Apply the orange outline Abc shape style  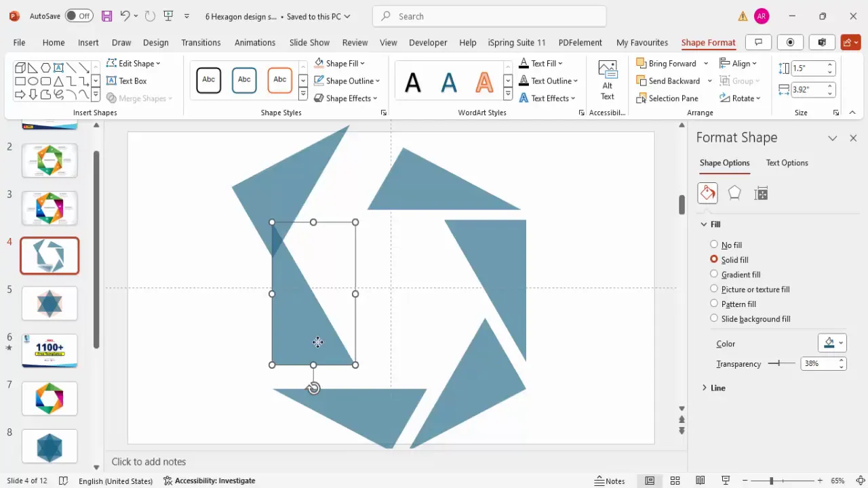click(280, 80)
